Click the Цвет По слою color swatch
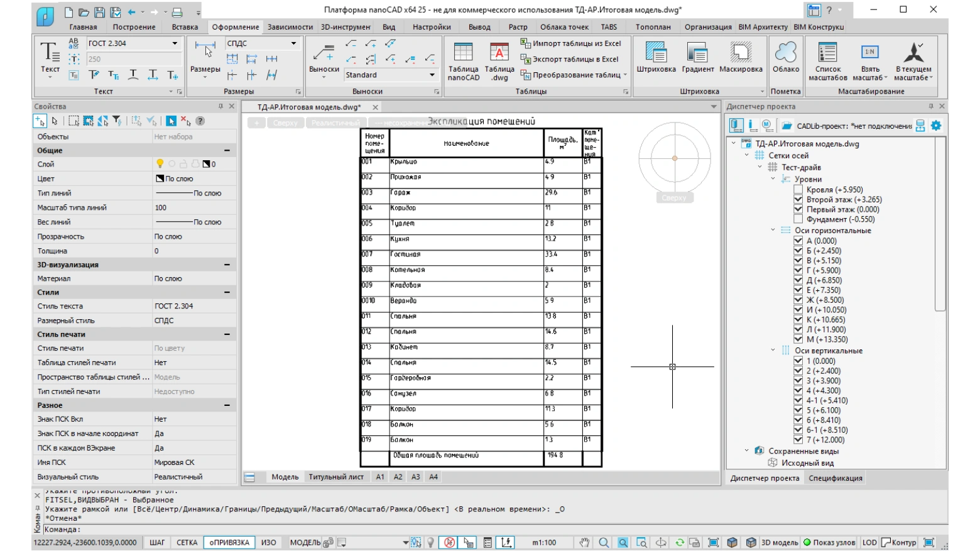Image resolution: width=980 pixels, height=551 pixels. coord(160,178)
